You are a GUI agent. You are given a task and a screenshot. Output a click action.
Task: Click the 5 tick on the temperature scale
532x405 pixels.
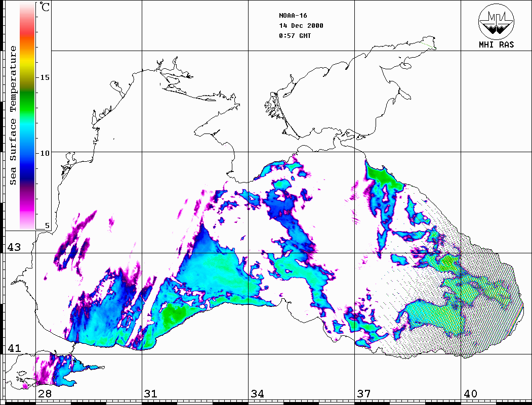tap(47, 226)
